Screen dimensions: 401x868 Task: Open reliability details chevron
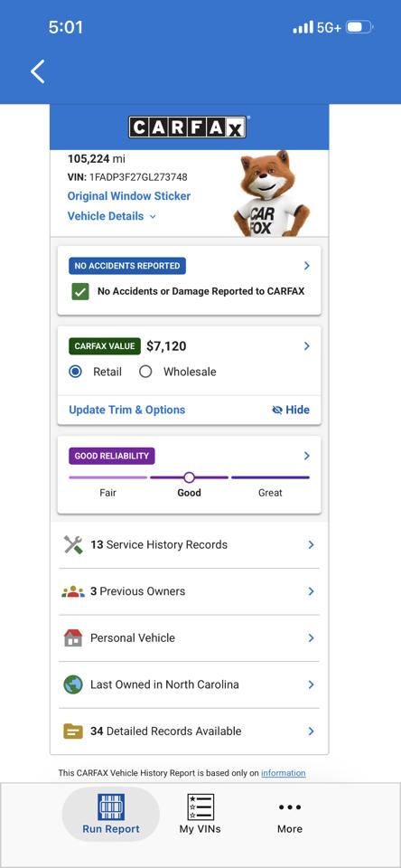coord(307,456)
